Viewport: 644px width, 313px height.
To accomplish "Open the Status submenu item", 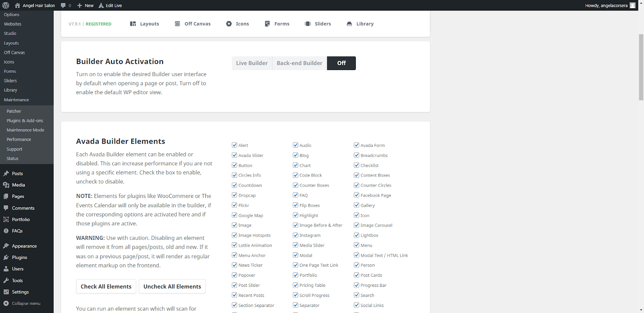I will point(12,159).
